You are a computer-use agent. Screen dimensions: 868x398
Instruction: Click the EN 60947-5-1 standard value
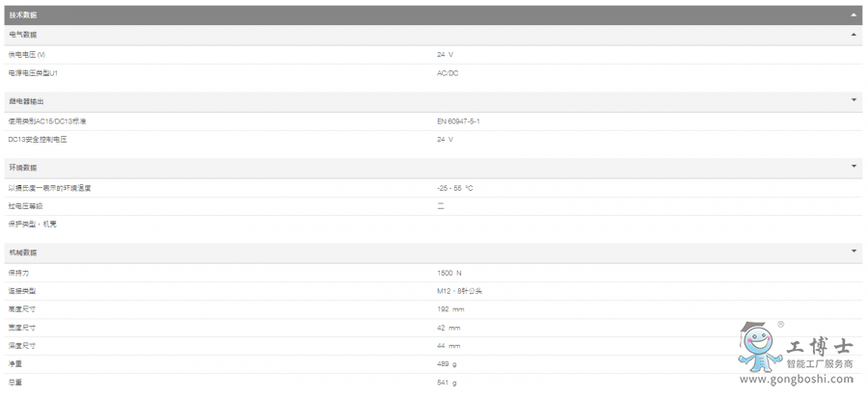(x=458, y=121)
